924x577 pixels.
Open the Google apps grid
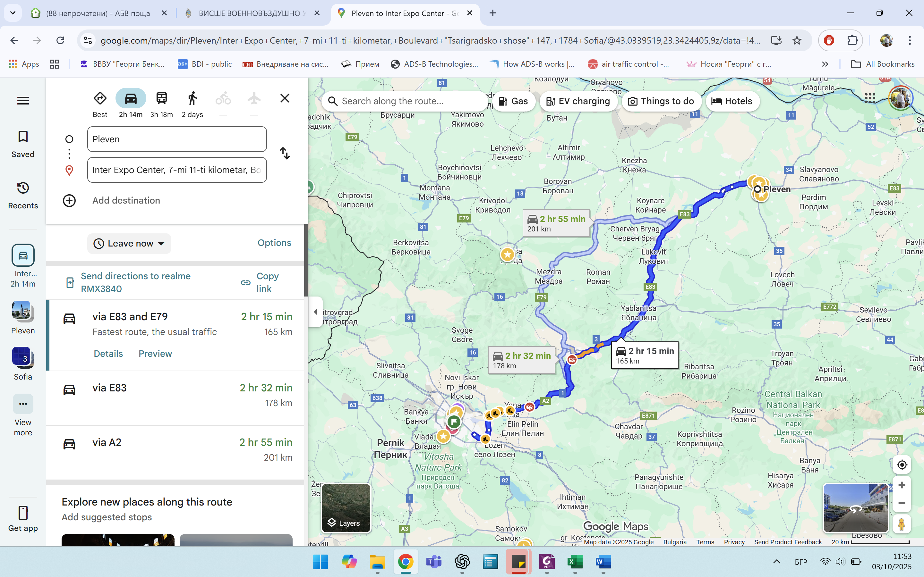[870, 98]
